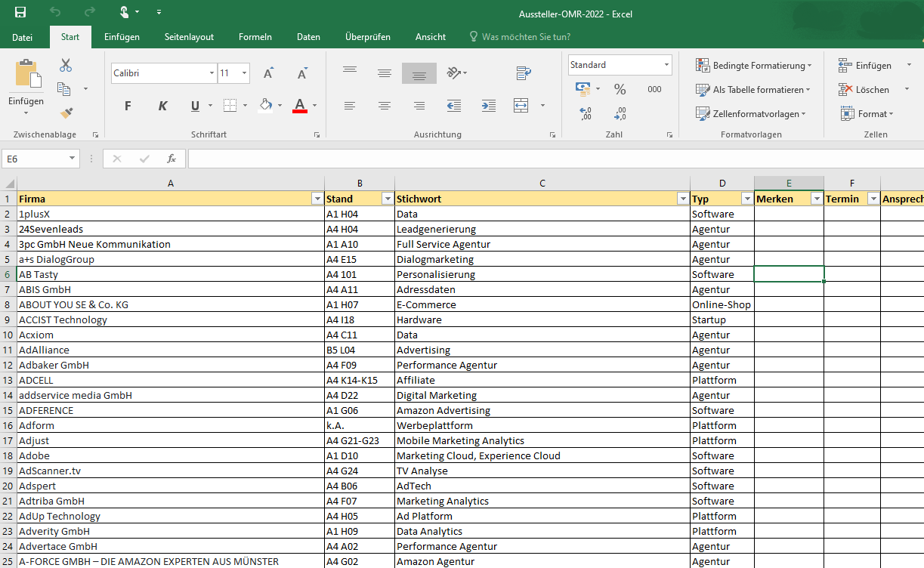Increase the cell indent
This screenshot has height=568, width=924.
click(x=489, y=106)
